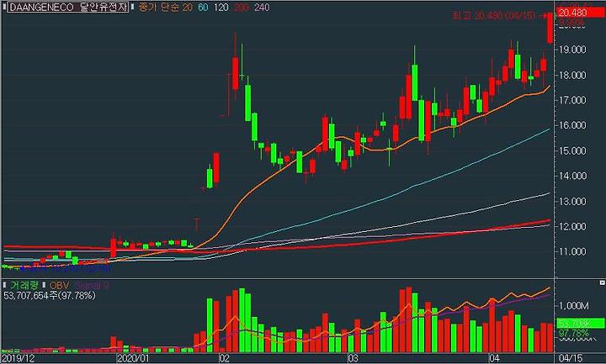Click the green 거래량 volume label
This screenshot has height=364, width=606.
(x=24, y=285)
